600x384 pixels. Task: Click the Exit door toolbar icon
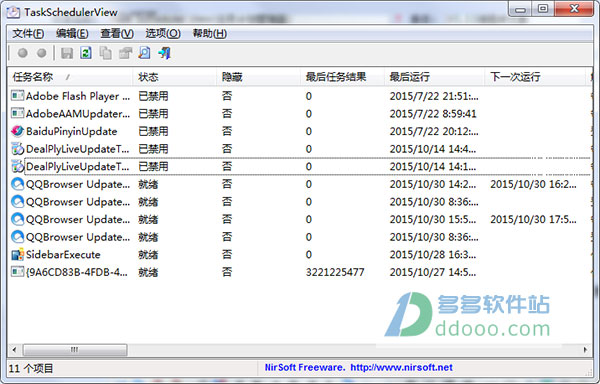tap(165, 53)
